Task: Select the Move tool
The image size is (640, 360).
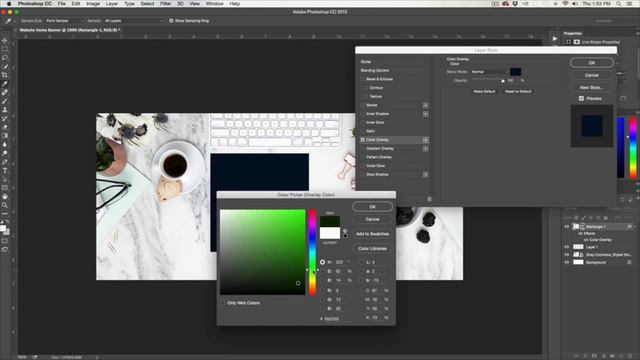Action: point(5,41)
